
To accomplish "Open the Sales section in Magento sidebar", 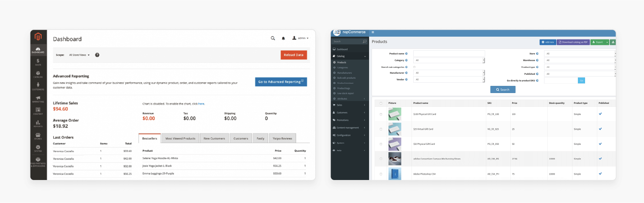I will pyautogui.click(x=38, y=63).
